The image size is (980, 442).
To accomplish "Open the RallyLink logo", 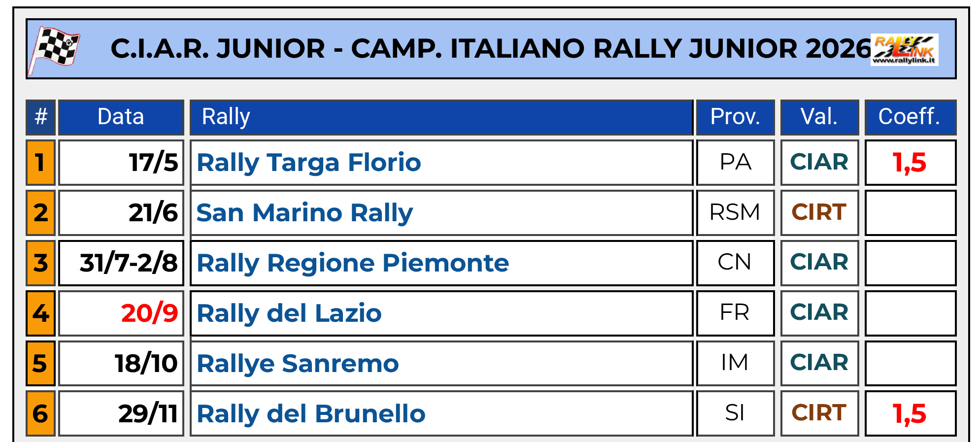I will (x=904, y=49).
